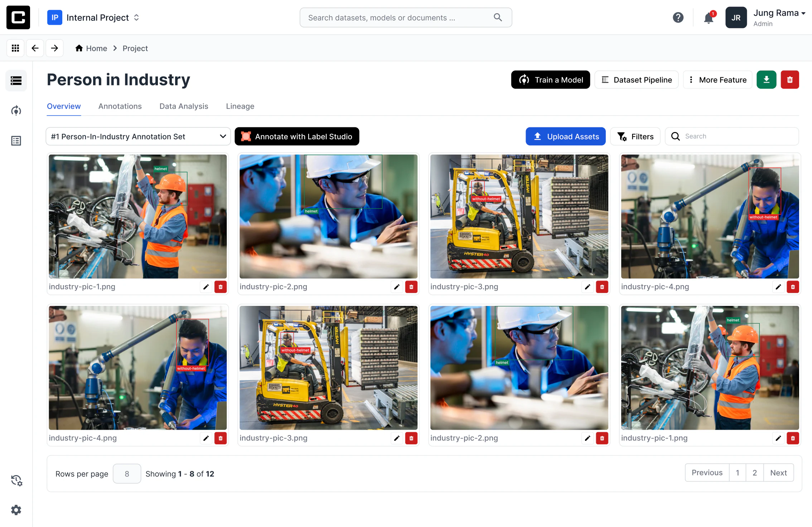This screenshot has width=812, height=527.
Task: Launch Annotate with Label Studio
Action: click(x=297, y=136)
